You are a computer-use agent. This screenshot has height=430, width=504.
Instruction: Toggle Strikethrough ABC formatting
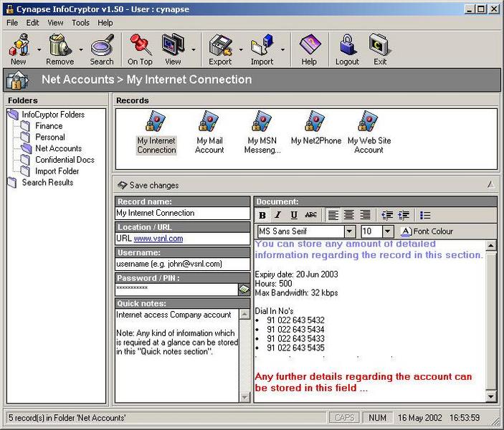coord(310,215)
